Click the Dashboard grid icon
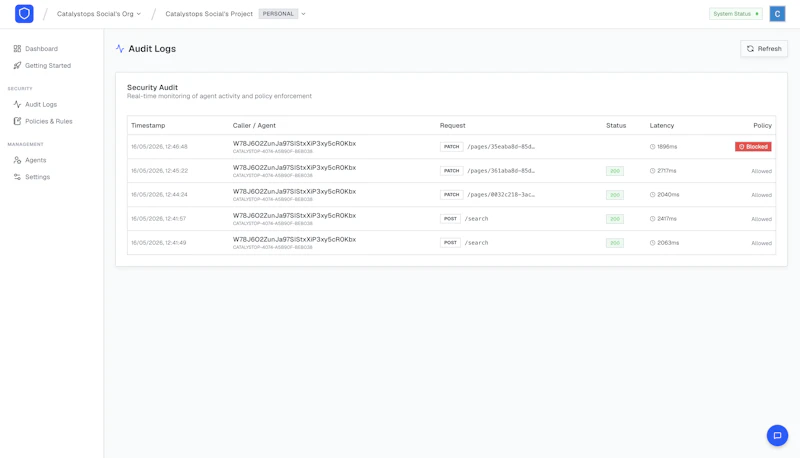The image size is (800, 458). coord(17,48)
